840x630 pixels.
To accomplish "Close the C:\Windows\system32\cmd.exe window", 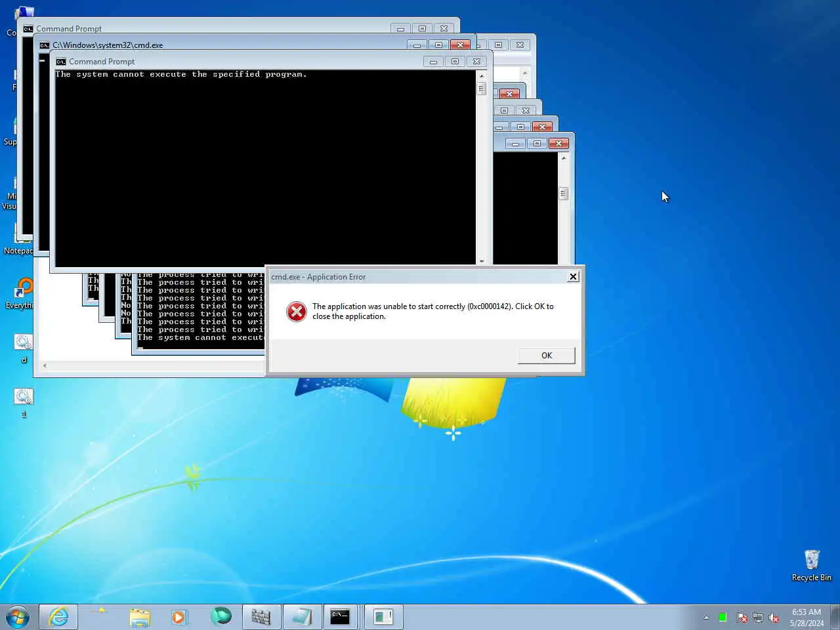I will click(460, 45).
